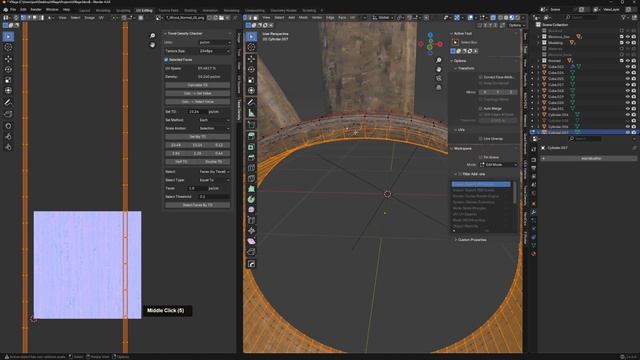
Task: Click the Double TD button
Action: (x=214, y=162)
